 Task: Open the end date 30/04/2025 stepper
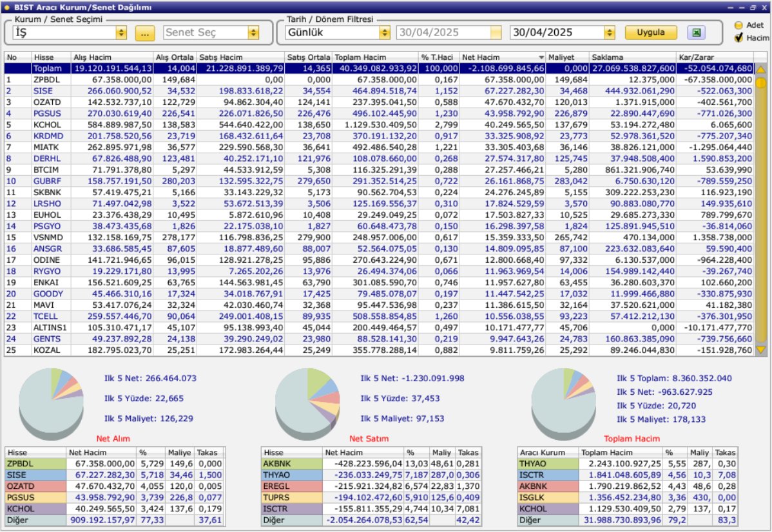click(x=610, y=32)
